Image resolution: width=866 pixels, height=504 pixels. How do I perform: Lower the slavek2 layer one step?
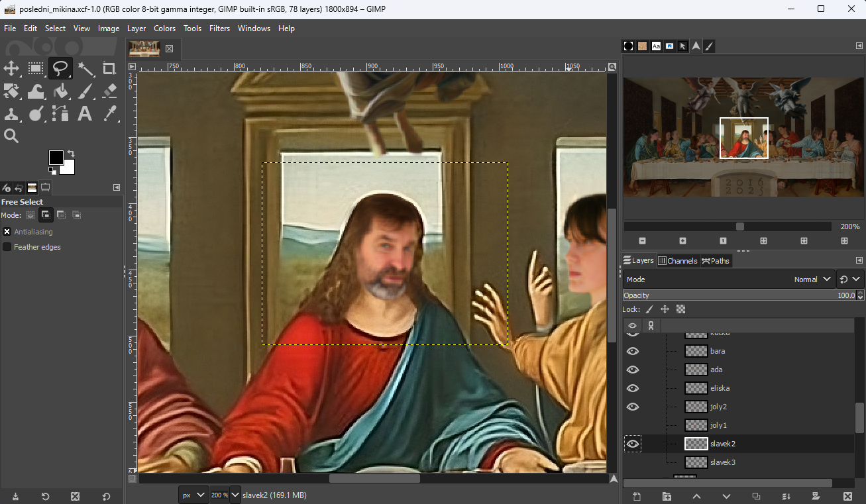click(x=727, y=497)
